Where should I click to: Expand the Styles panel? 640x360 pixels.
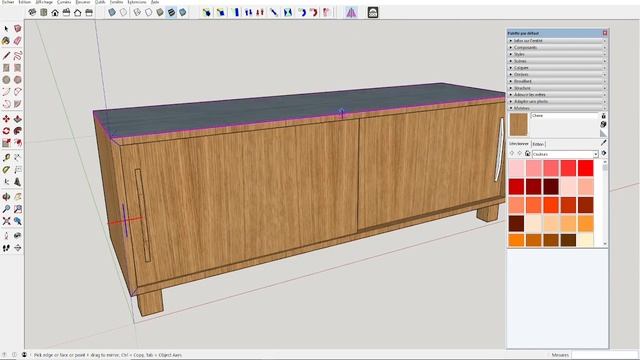[557, 54]
